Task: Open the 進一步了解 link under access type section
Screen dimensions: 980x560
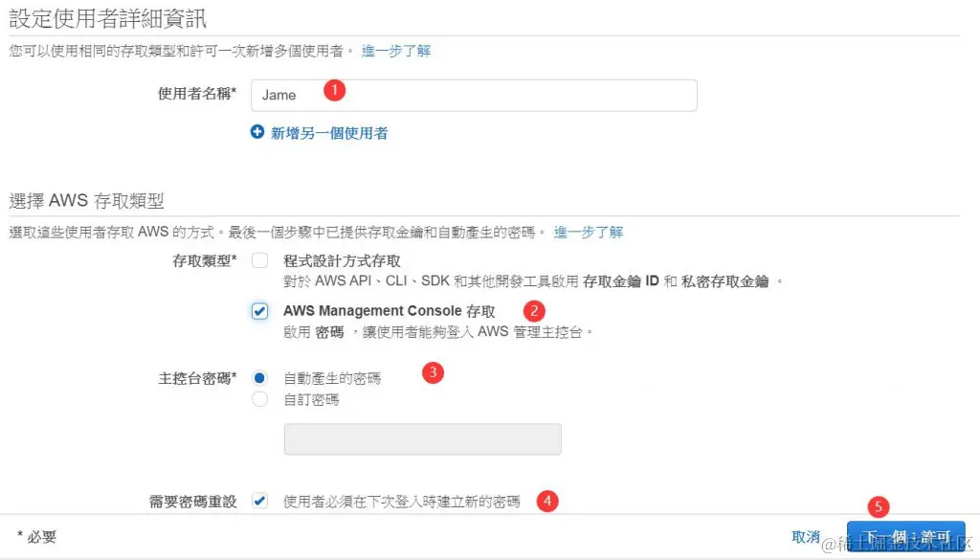Action: tap(589, 233)
